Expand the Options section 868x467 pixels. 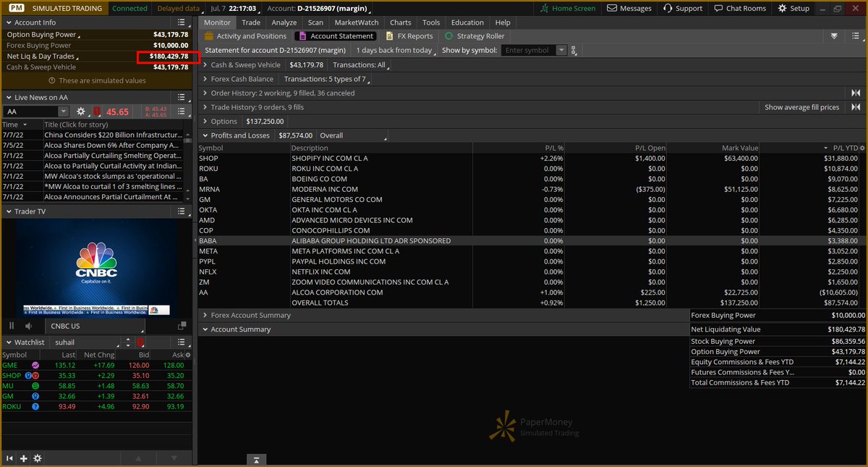[205, 122]
